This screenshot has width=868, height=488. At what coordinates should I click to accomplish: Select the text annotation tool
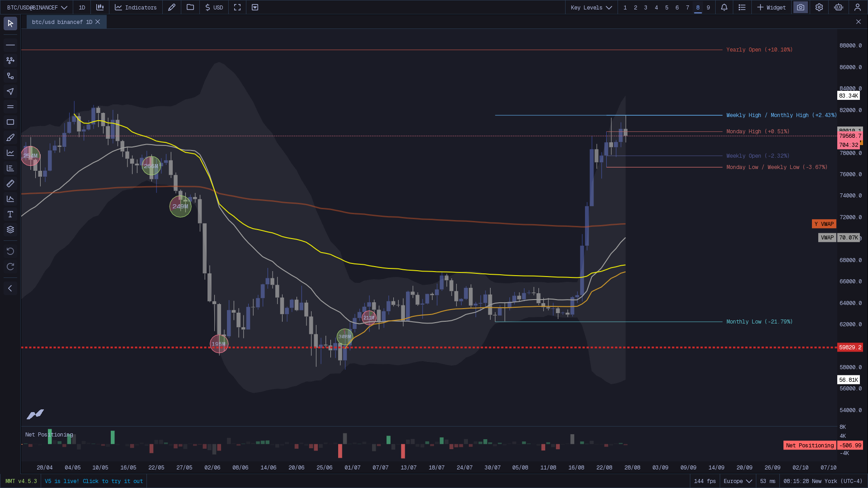click(10, 214)
